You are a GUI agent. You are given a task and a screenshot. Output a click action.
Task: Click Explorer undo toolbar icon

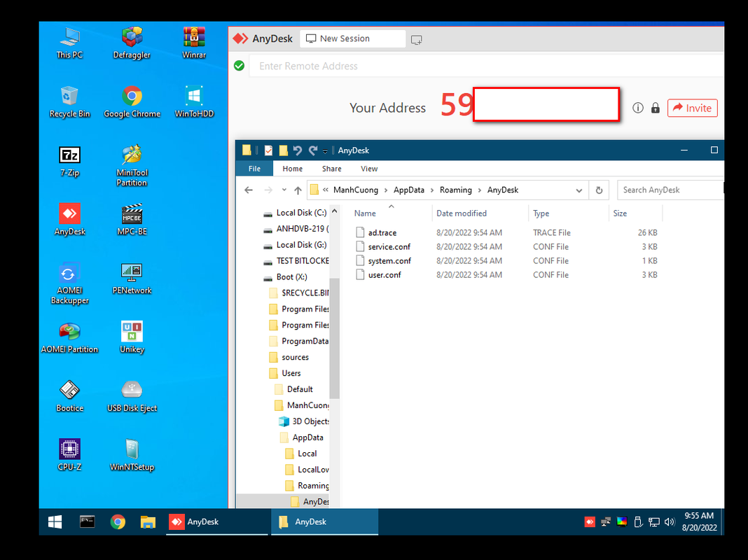[298, 150]
